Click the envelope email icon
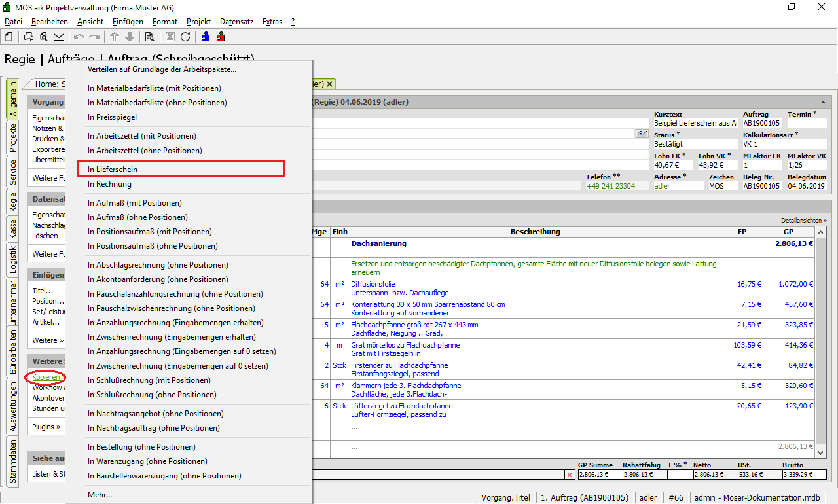The height and width of the screenshot is (504, 838). coord(59,37)
